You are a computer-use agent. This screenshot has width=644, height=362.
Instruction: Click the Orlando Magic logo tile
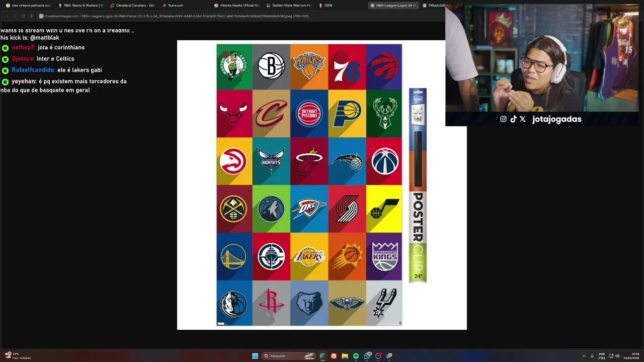click(347, 161)
